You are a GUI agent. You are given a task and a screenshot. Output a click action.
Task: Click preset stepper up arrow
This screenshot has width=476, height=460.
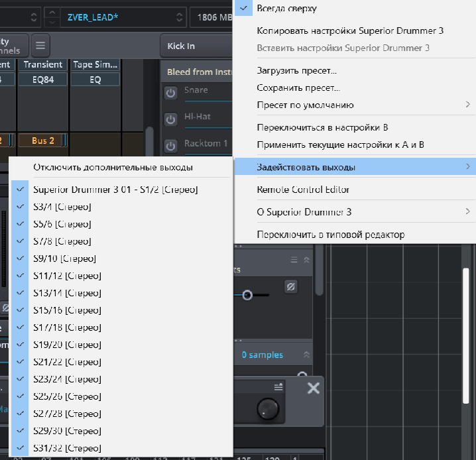tap(52, 13)
